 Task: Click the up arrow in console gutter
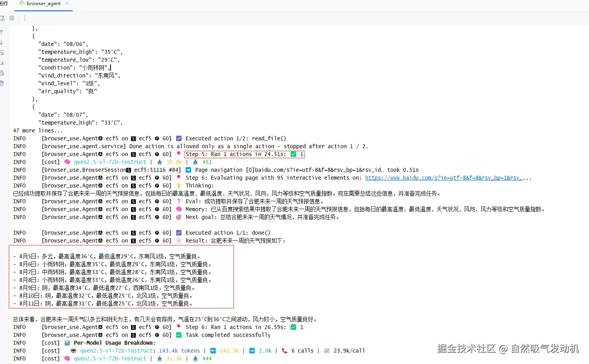pyautogui.click(x=2, y=32)
